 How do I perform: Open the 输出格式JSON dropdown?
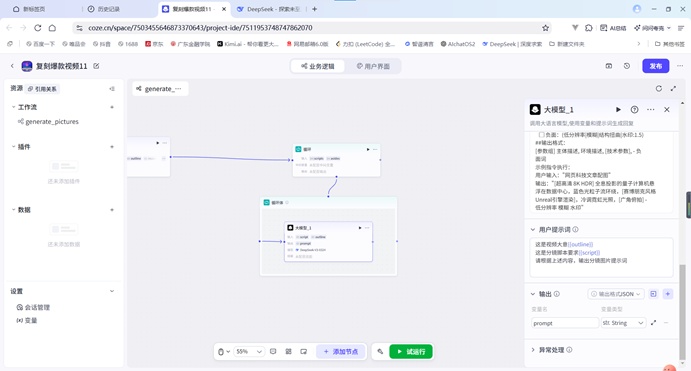616,294
